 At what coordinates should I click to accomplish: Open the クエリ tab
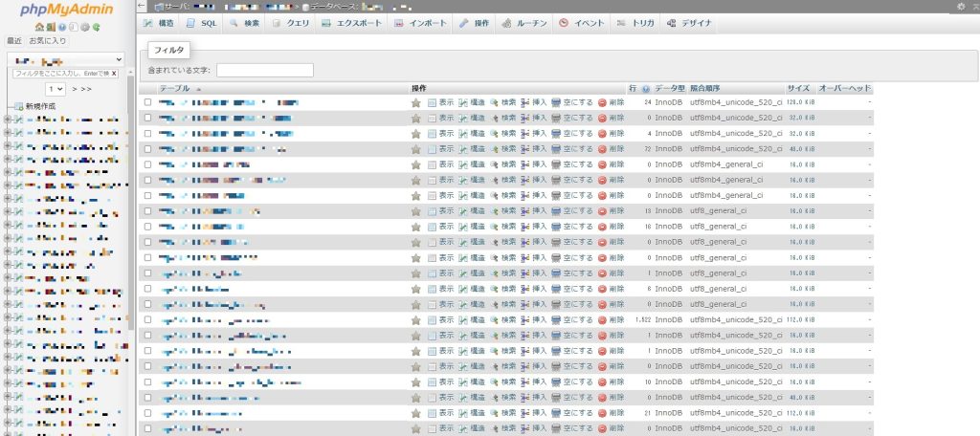pyautogui.click(x=291, y=23)
